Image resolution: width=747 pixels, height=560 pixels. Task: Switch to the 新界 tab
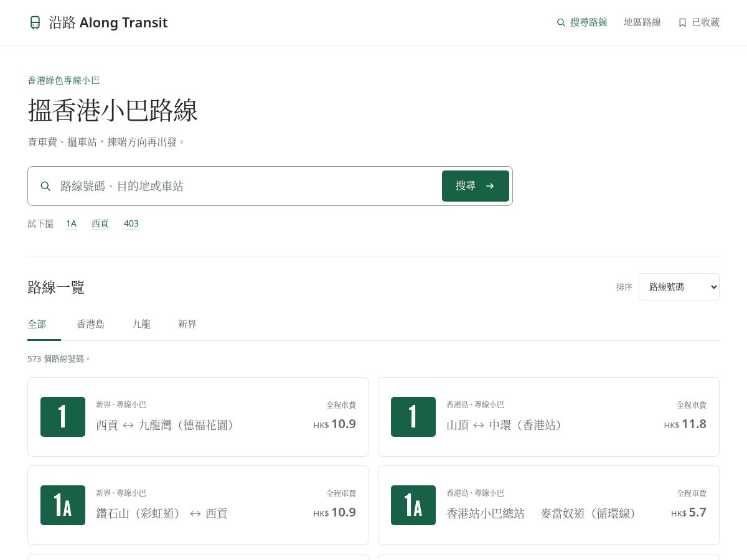(x=187, y=324)
